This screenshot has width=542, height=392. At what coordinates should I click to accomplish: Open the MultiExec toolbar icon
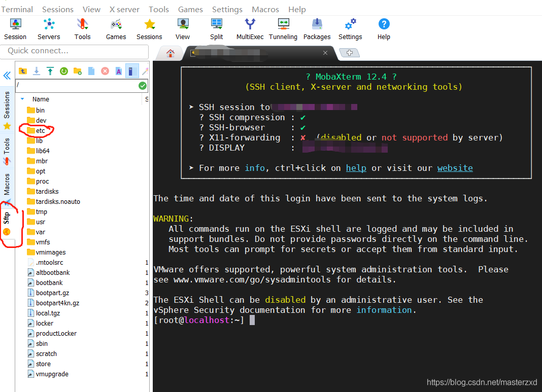click(x=250, y=29)
